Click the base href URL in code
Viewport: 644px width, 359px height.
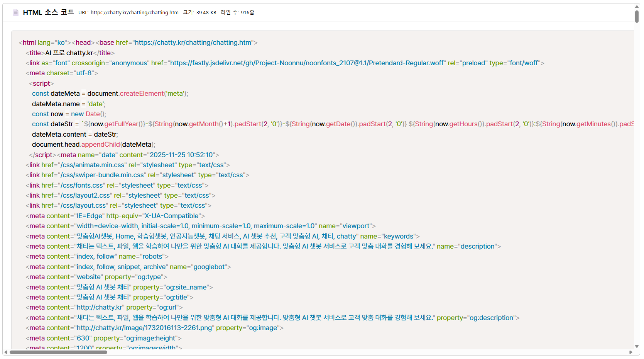[193, 42]
